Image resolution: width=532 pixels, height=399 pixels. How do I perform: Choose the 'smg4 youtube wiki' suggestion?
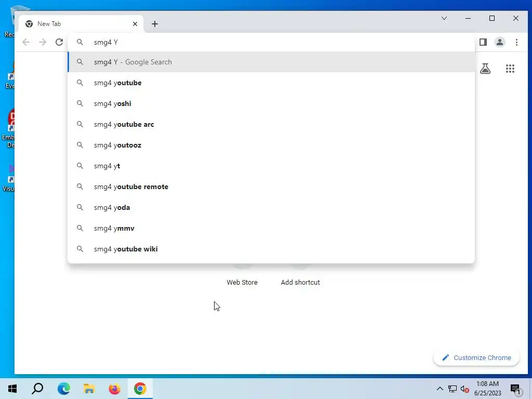coord(271,249)
